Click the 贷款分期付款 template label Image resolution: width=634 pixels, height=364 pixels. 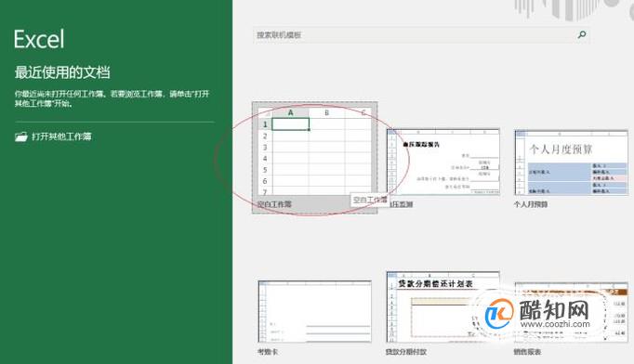[x=406, y=352]
